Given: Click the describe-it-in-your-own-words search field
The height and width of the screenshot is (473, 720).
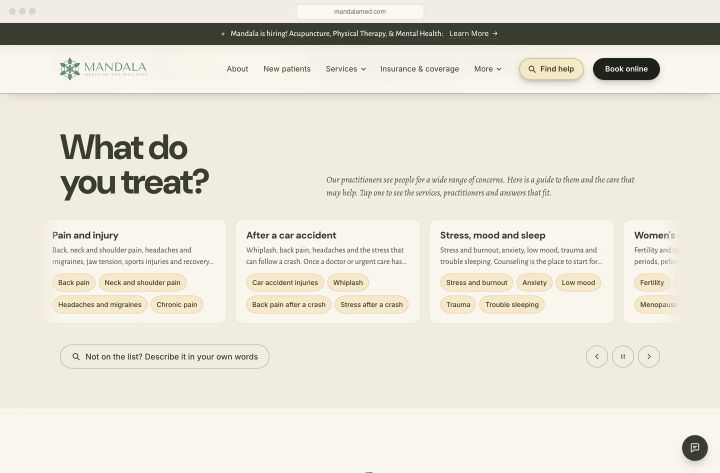Looking at the screenshot, I should [x=164, y=356].
